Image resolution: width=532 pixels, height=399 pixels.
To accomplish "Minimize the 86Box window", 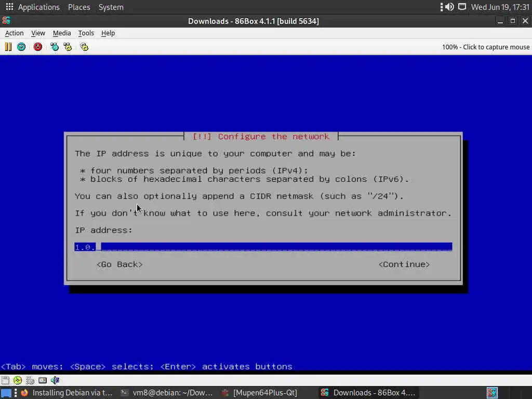I will [x=500, y=21].
